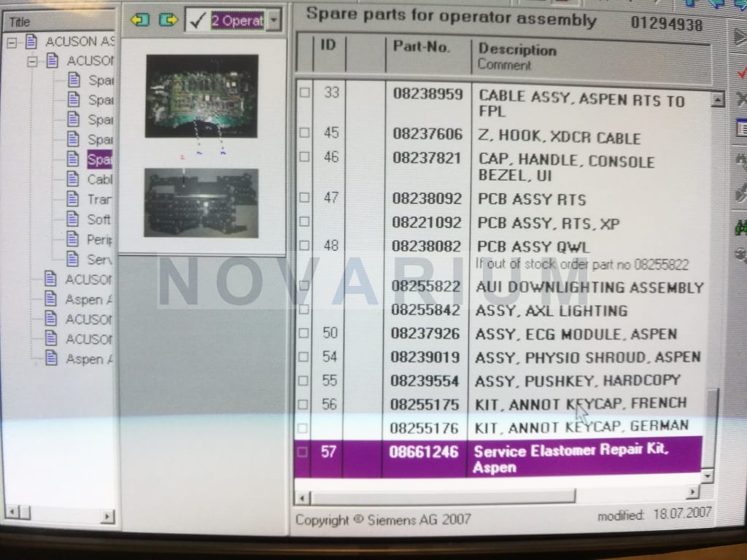This screenshot has height=560, width=747.
Task: Click parts table horizontal scroll left arrow
Action: click(302, 498)
